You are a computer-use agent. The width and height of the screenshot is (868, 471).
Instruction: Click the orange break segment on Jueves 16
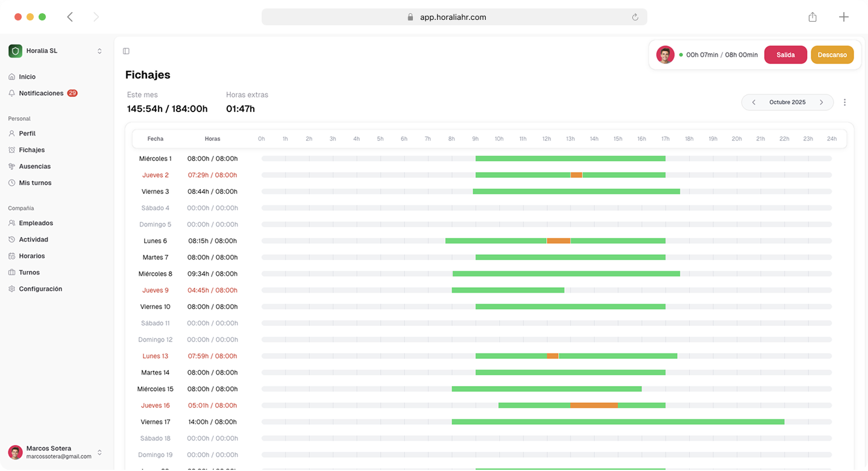click(594, 405)
